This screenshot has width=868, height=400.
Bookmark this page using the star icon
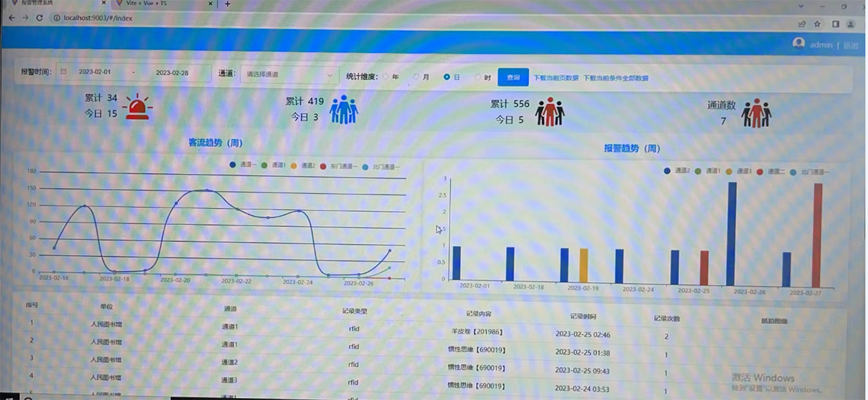coord(818,23)
